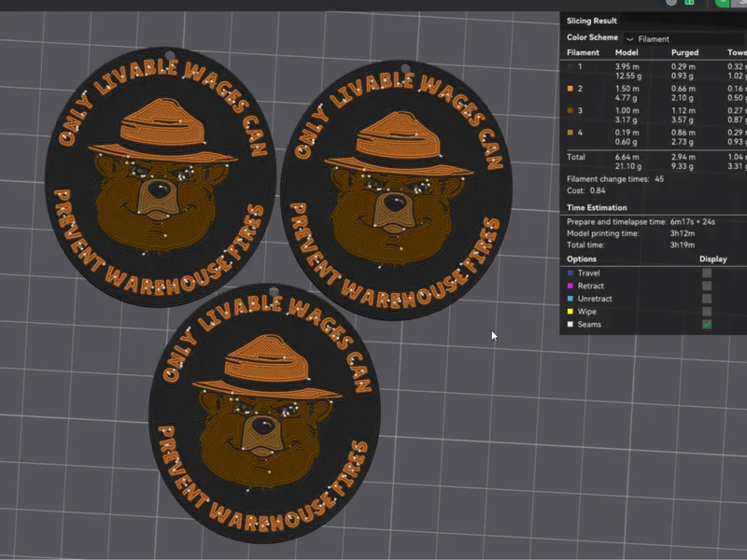Enable the Retract display checkbox

(x=707, y=286)
